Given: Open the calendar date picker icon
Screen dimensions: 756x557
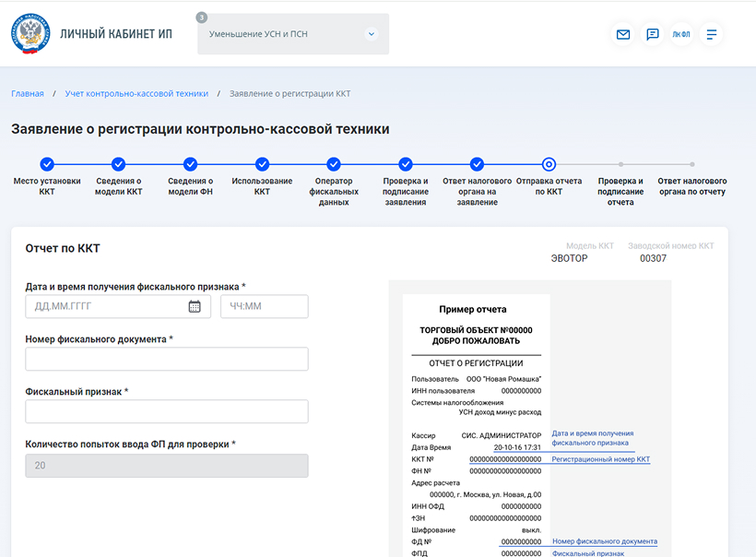Looking at the screenshot, I should [195, 307].
